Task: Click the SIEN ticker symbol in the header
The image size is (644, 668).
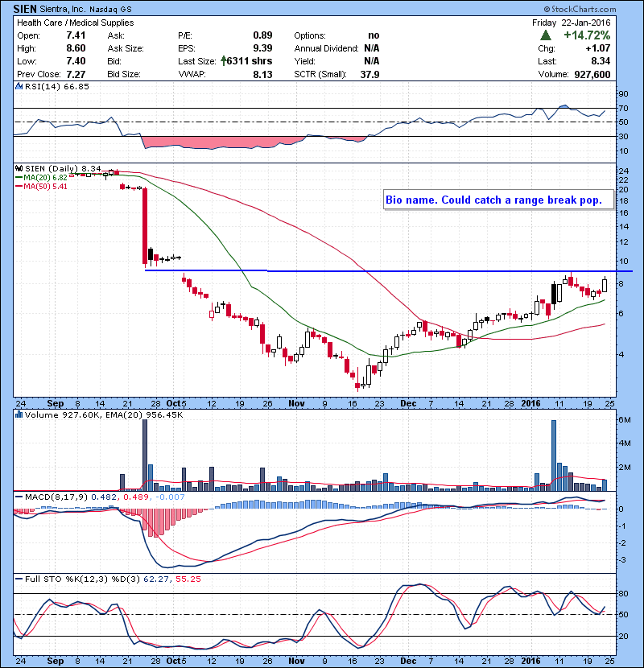Action: [x=25, y=9]
